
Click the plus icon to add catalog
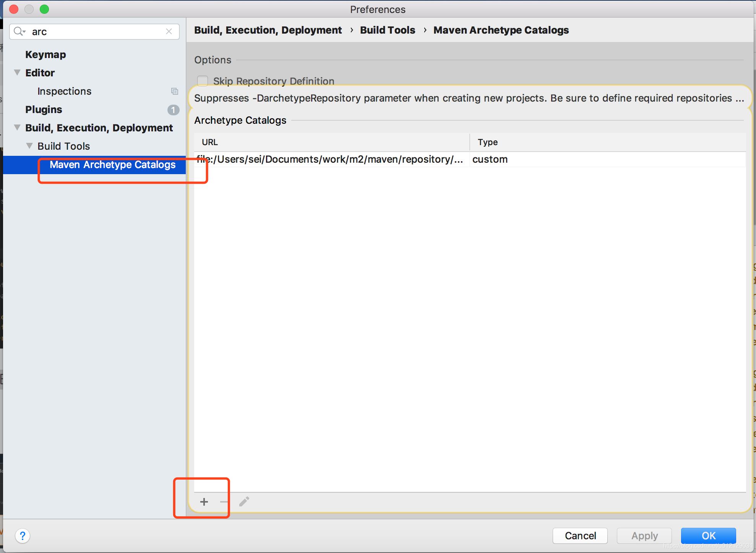pyautogui.click(x=204, y=502)
